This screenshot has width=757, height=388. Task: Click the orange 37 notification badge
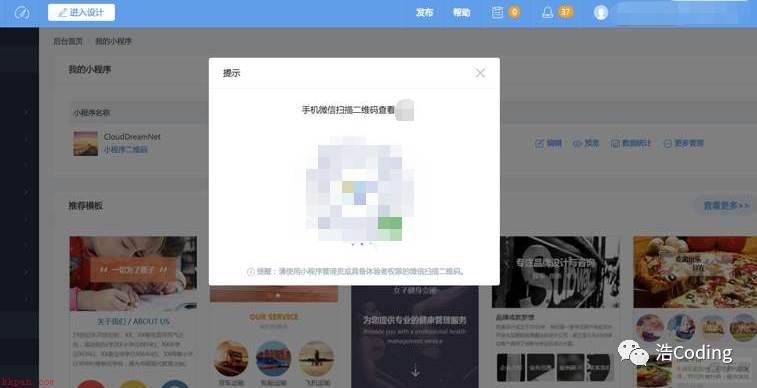click(565, 12)
